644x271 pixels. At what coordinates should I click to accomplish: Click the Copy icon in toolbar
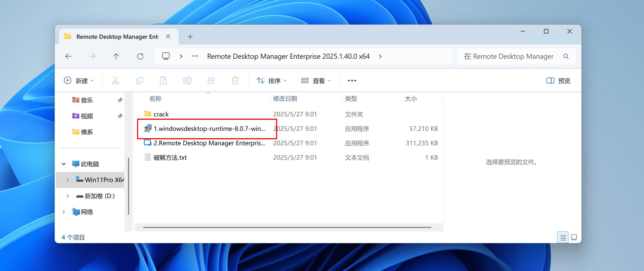click(x=139, y=81)
